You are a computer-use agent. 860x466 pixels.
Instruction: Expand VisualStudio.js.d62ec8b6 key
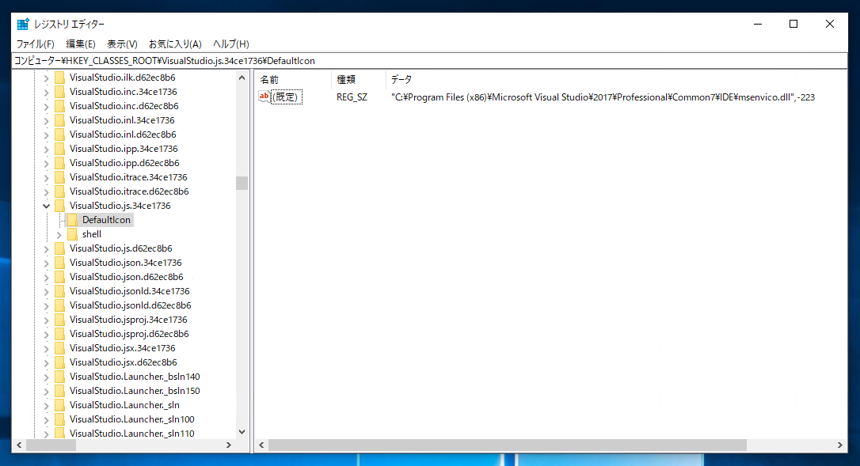point(46,249)
